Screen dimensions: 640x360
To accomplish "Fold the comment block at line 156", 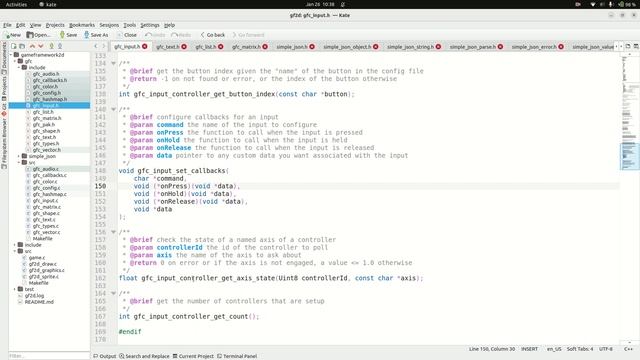I will (113, 232).
